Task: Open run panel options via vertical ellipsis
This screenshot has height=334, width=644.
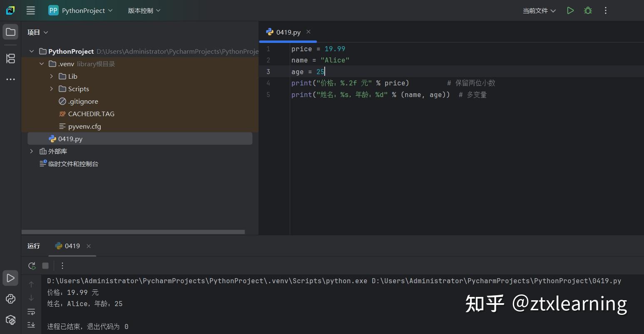Action: pyautogui.click(x=62, y=265)
